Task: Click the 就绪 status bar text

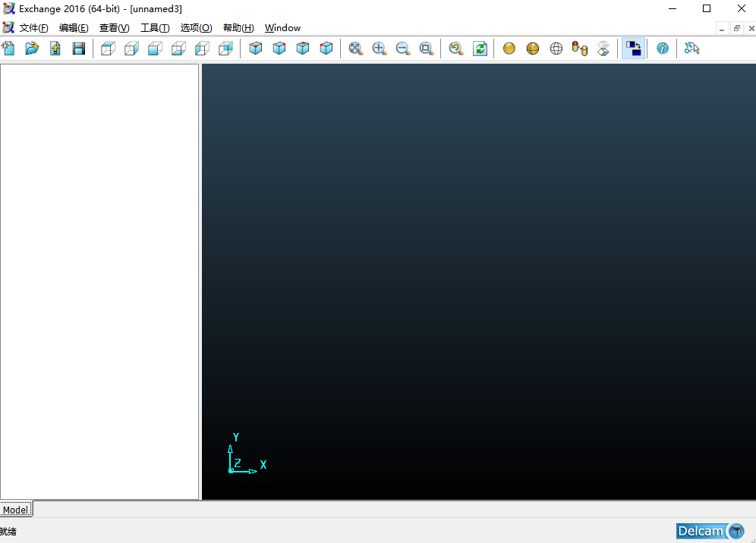Action: (8, 532)
